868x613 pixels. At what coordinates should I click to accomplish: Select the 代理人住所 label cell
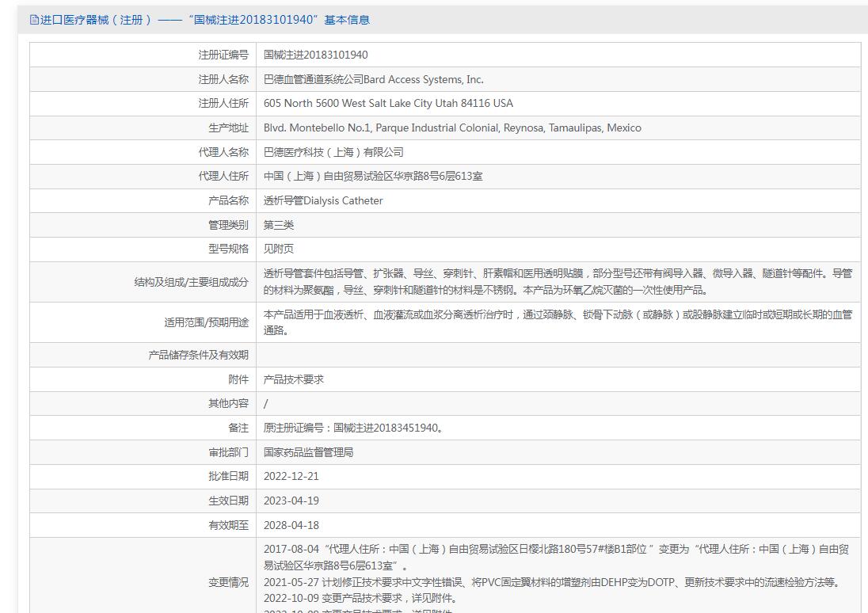143,176
